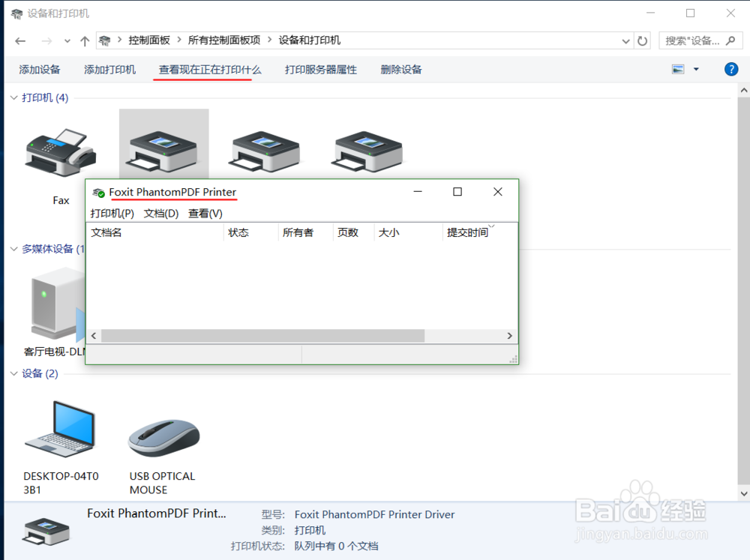
Task: Open the view options dropdown arrow
Action: click(696, 69)
